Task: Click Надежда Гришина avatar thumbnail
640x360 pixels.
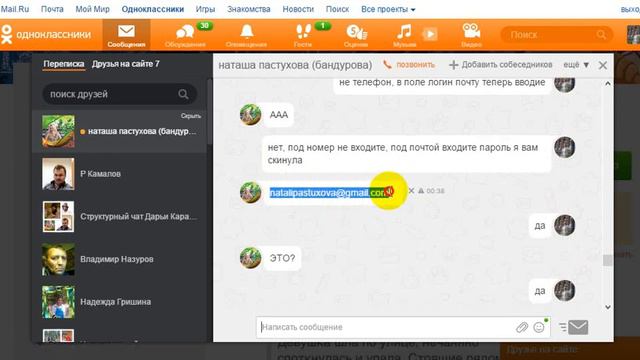Action: 58,302
